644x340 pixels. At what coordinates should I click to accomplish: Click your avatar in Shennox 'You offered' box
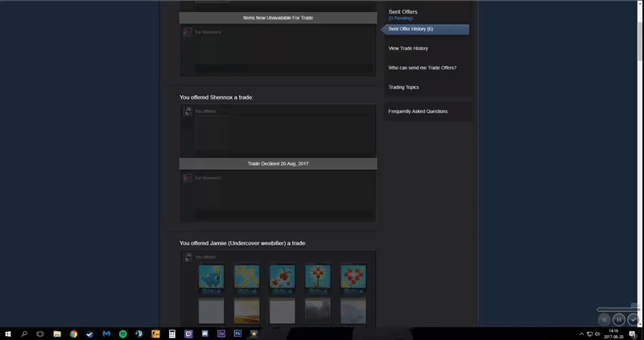188,111
